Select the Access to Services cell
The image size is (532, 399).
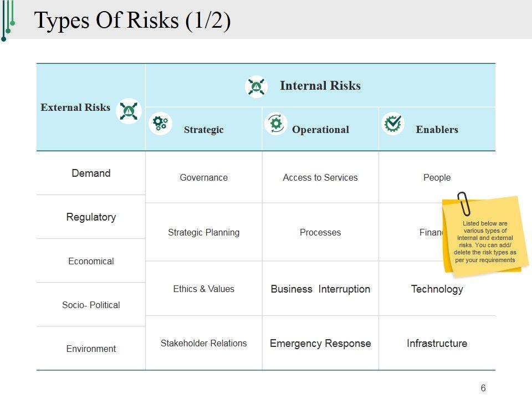(x=320, y=178)
